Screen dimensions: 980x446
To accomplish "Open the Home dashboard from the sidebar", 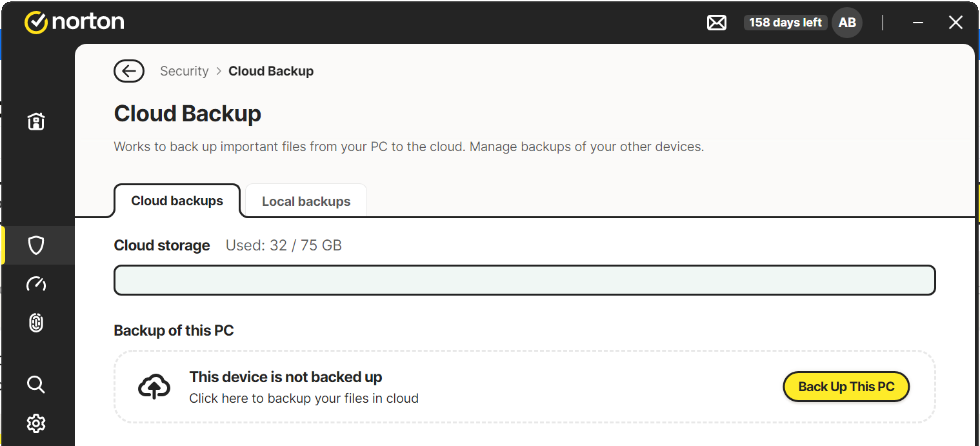I will pos(36,121).
